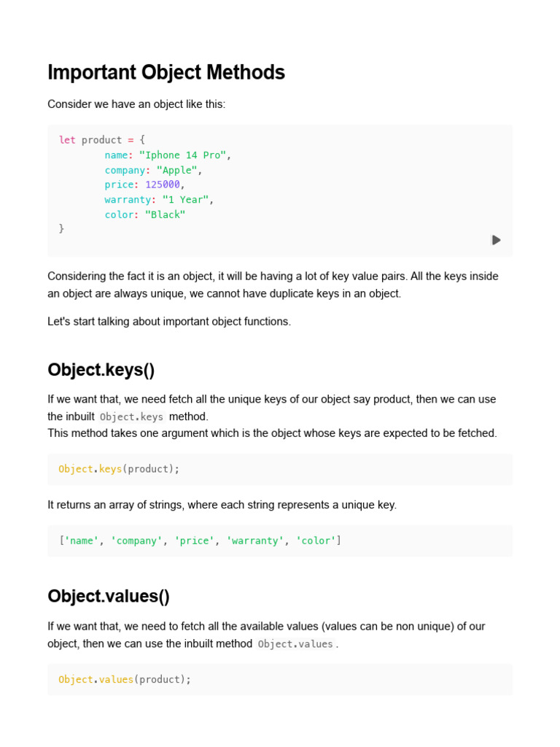Click the "Apple" company value in code
This screenshot has height=747, width=560.
171,170
